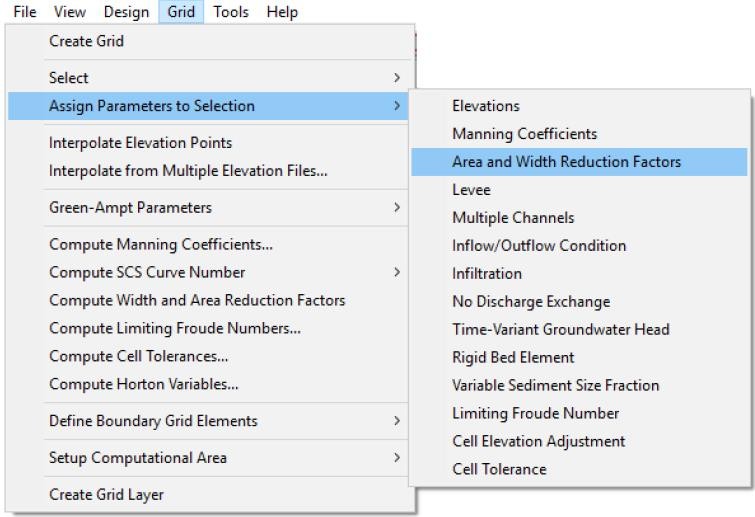Screen dimensions: 755x517
Task: Select Compute Manning Coefficients option
Action: point(161,245)
